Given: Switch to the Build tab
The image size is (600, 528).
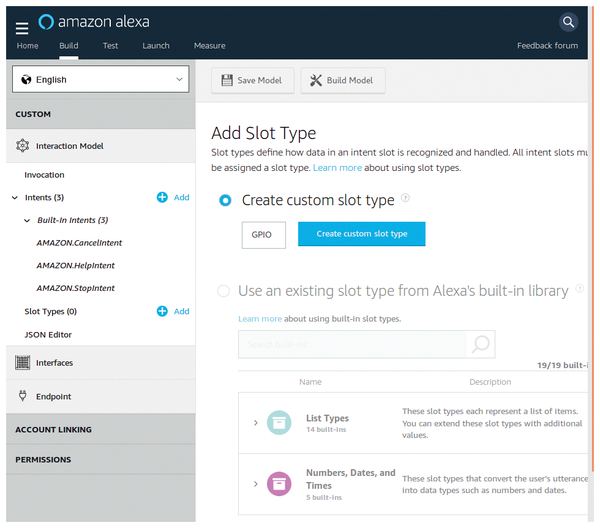Looking at the screenshot, I should [69, 46].
